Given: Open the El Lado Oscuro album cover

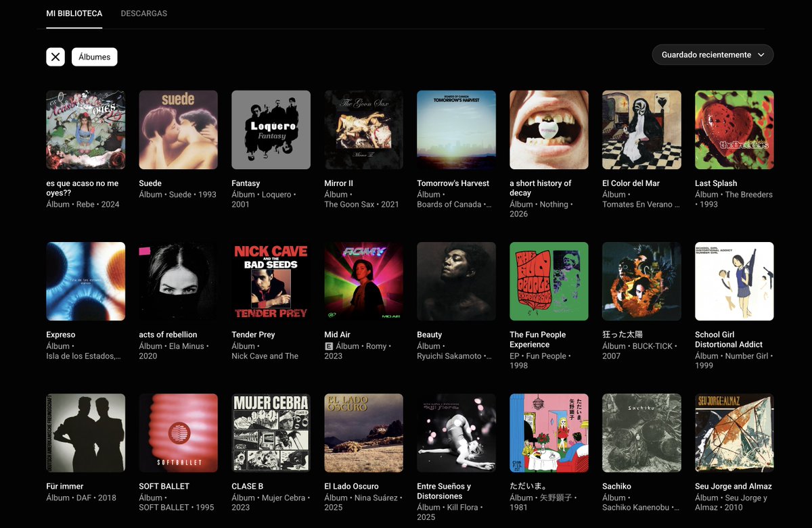Looking at the screenshot, I should coord(364,433).
